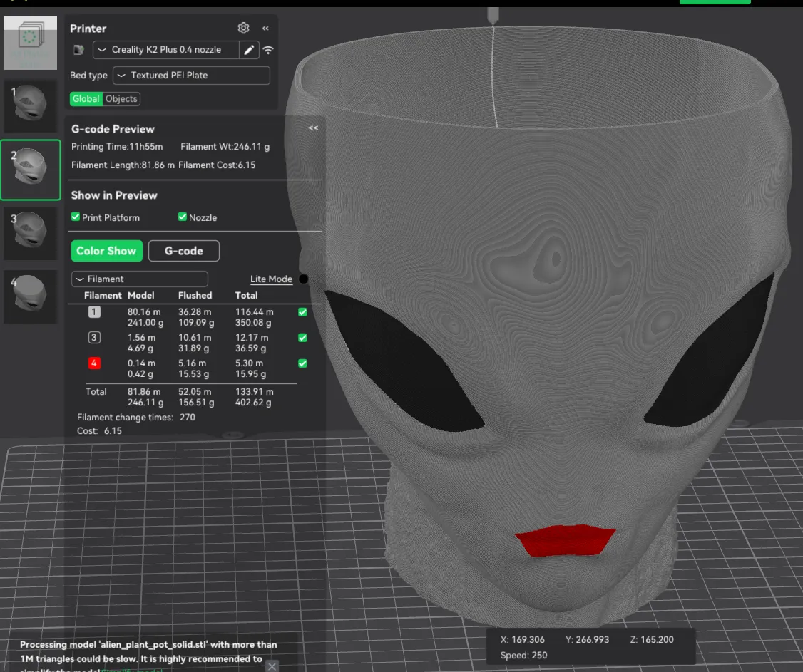803x672 pixels.
Task: Open the Filament view type dropdown
Action: point(139,279)
